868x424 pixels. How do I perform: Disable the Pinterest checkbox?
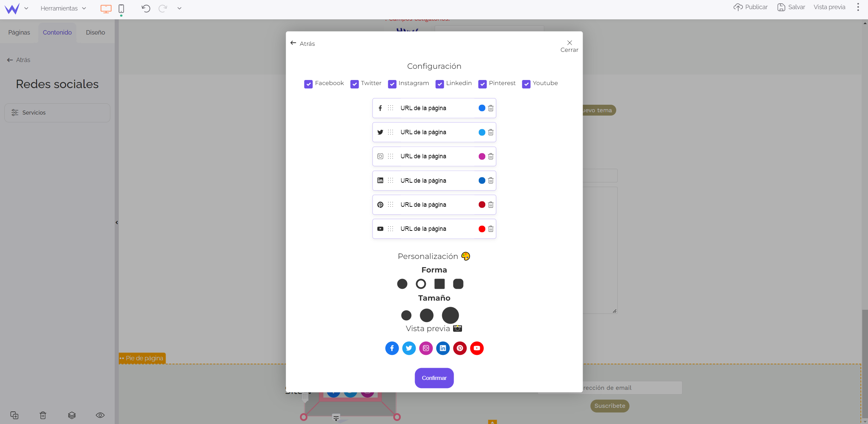[x=482, y=83]
